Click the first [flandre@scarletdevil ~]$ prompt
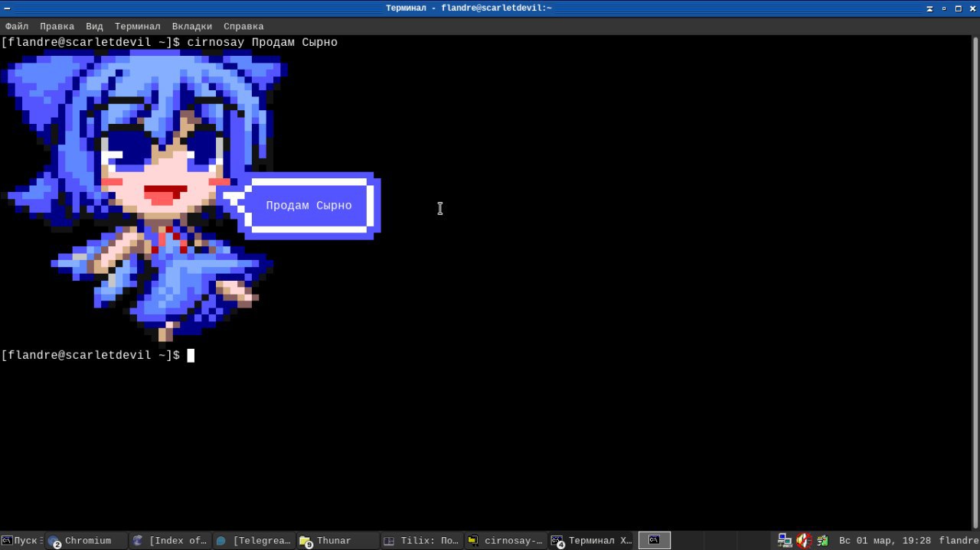 (x=90, y=42)
